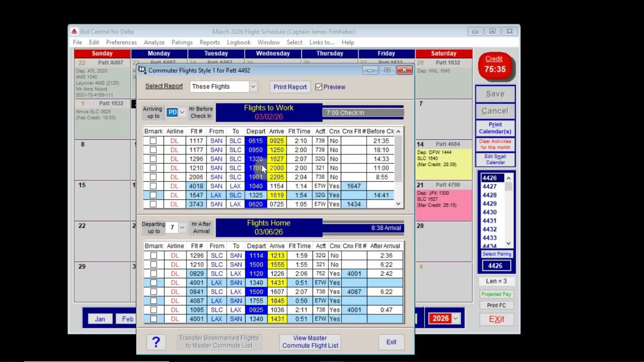Open the Help menu
Screen dimensions: 644x362
pyautogui.click(x=348, y=42)
